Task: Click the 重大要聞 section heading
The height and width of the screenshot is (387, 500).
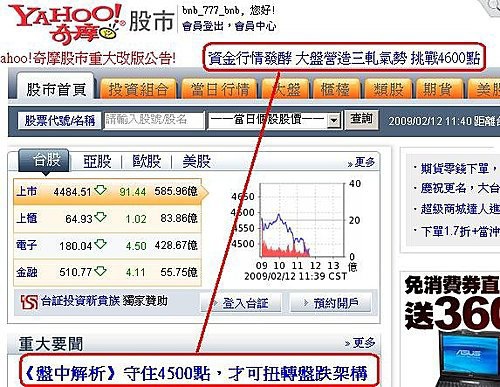Action: pyautogui.click(x=51, y=344)
